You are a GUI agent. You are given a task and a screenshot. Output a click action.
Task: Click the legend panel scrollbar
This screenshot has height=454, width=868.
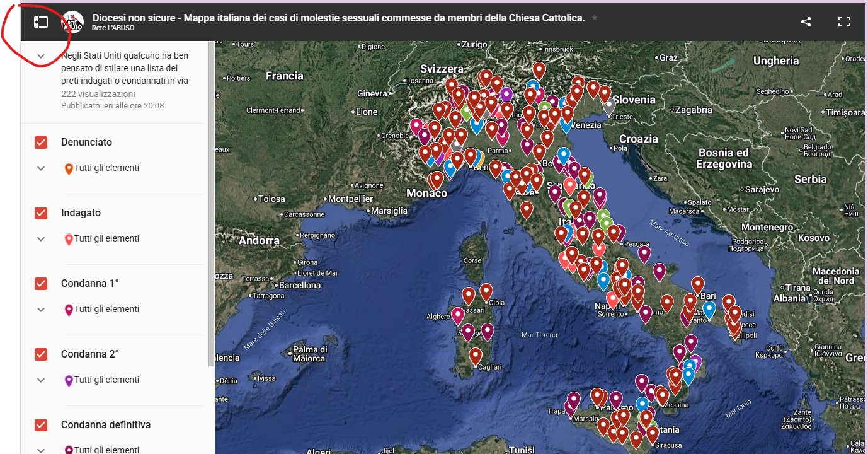click(x=212, y=202)
